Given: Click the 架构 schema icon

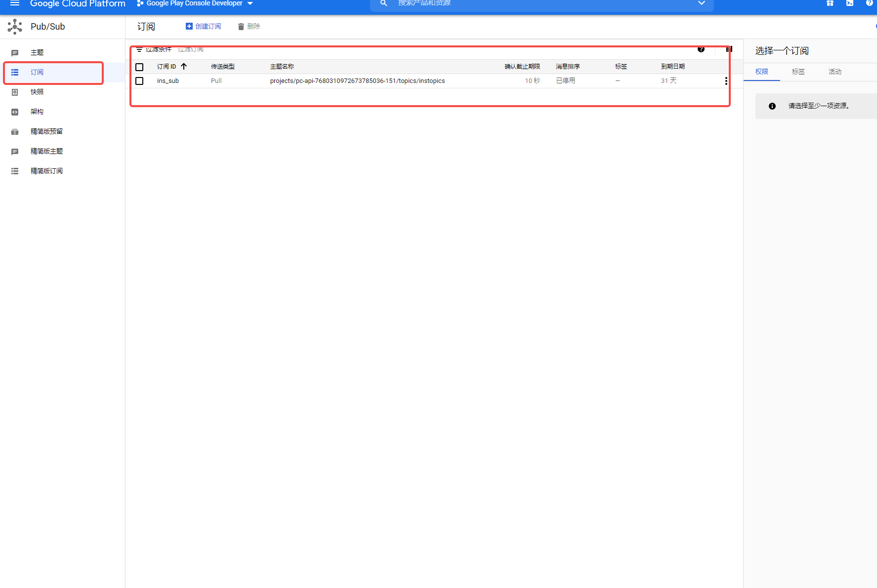Looking at the screenshot, I should pyautogui.click(x=15, y=112).
